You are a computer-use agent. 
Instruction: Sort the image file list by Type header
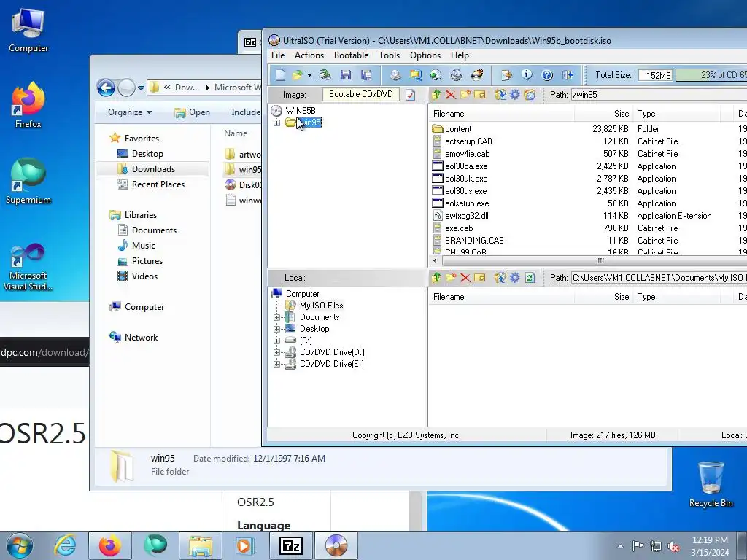click(x=677, y=114)
